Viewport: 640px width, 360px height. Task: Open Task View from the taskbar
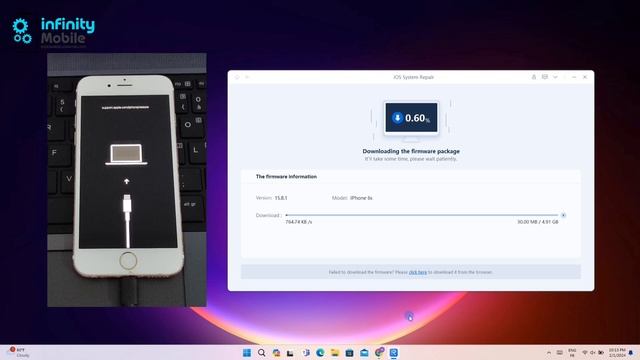(290, 353)
